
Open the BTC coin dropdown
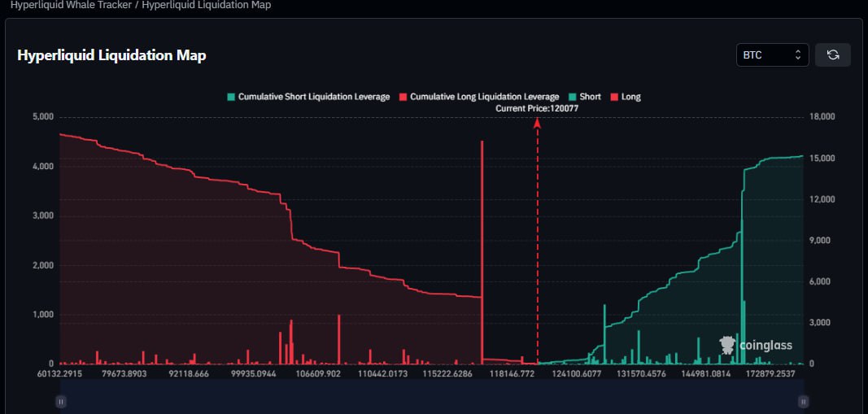(772, 54)
